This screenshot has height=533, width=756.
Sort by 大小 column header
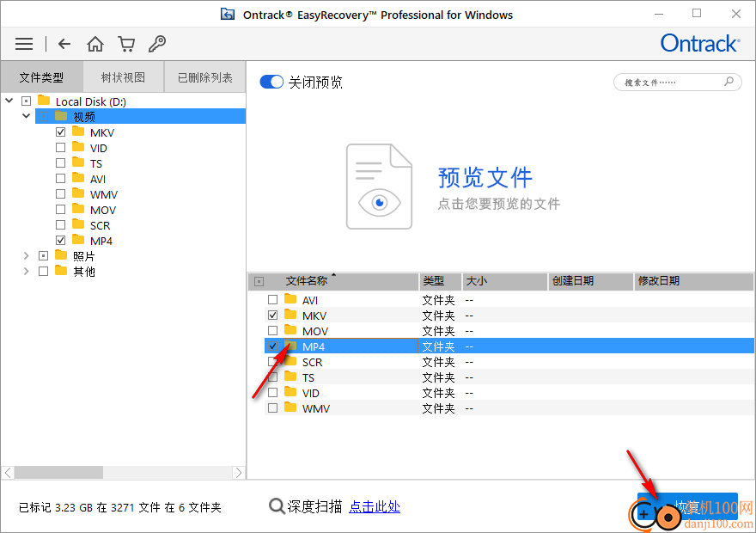tap(505, 281)
